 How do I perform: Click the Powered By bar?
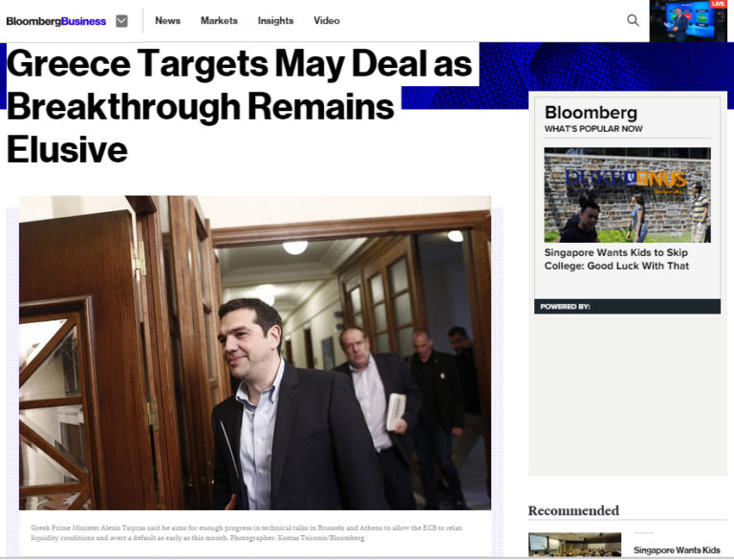627,307
